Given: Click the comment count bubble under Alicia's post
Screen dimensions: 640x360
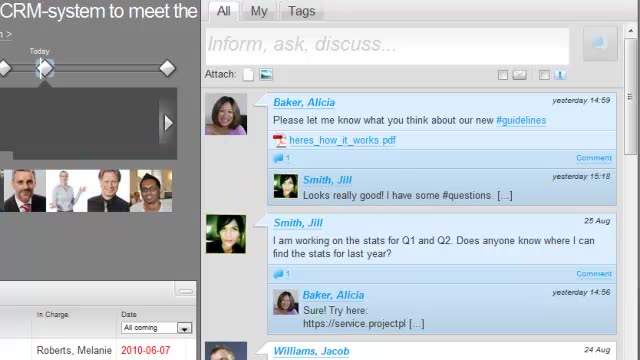Looking at the screenshot, I should 282,158.
